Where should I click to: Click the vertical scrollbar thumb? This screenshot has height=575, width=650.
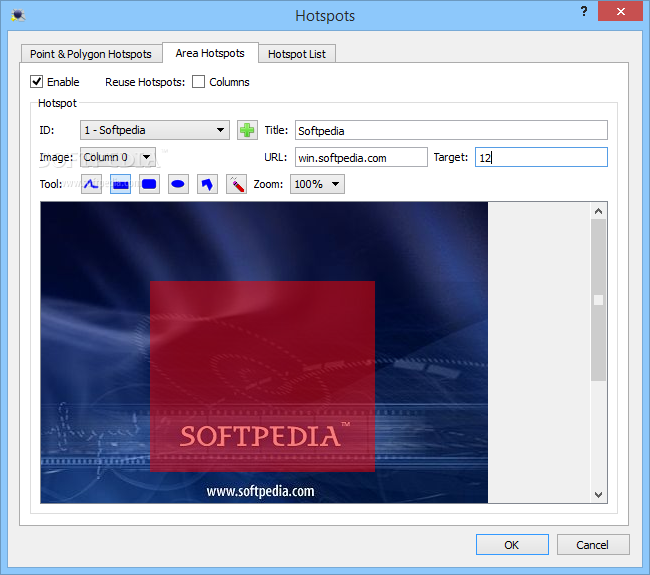tap(598, 300)
